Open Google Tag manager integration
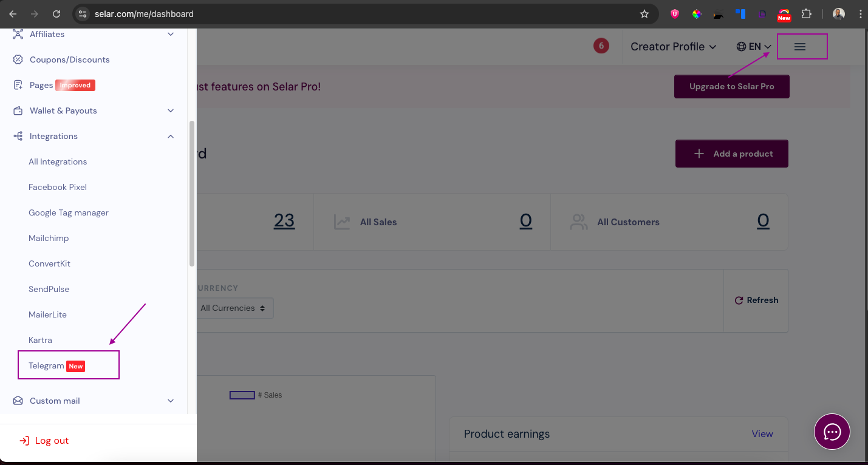The image size is (868, 465). tap(69, 212)
